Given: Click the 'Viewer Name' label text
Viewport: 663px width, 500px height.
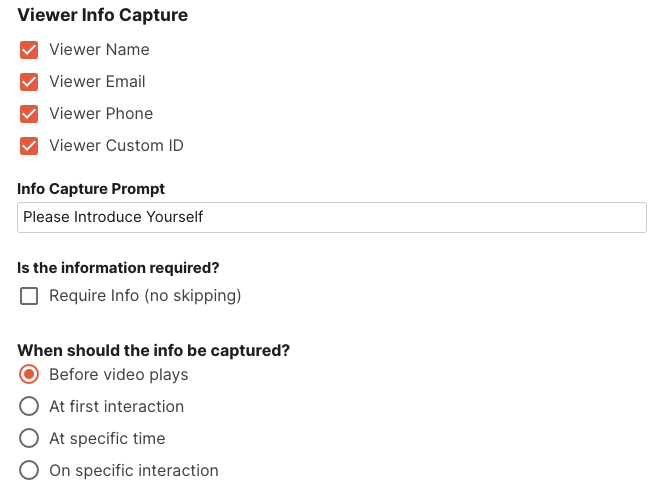Looking at the screenshot, I should click(99, 50).
